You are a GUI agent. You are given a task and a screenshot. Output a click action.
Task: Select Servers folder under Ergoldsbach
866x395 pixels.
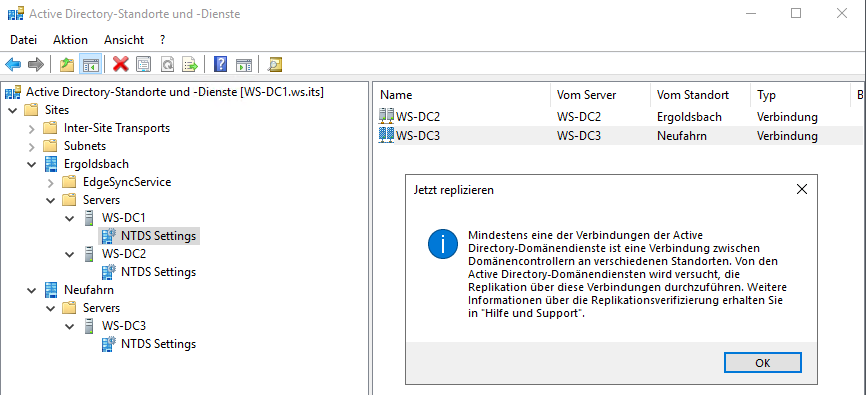pyautogui.click(x=102, y=200)
